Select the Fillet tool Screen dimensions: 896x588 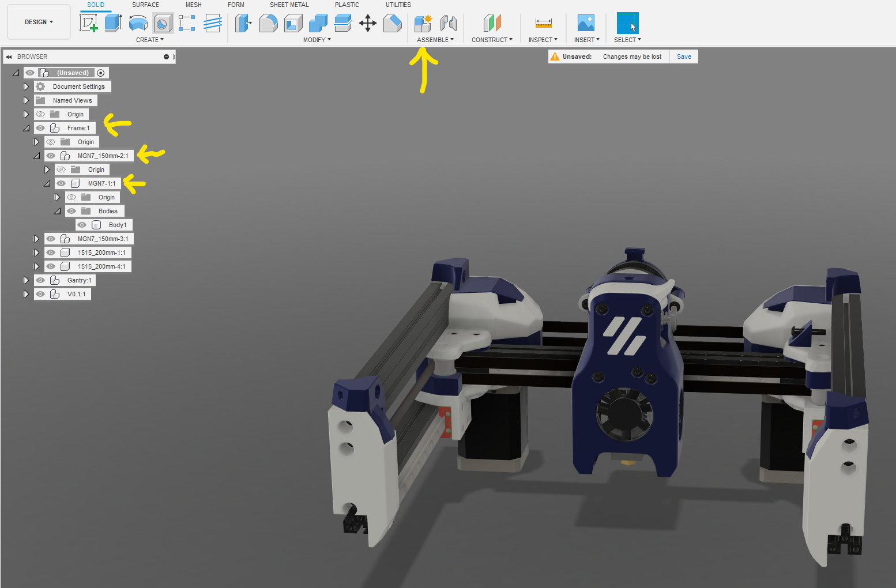[268, 23]
